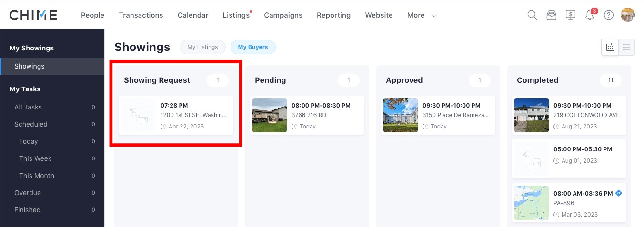The image size is (644, 227).
Task: Go to the Campaigns tab
Action: [x=283, y=15]
